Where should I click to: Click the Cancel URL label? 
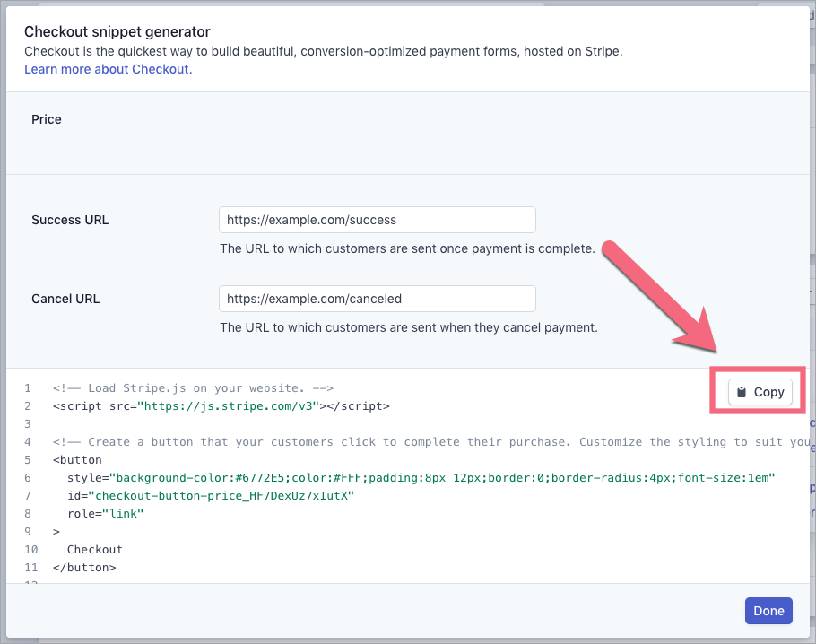tap(65, 299)
